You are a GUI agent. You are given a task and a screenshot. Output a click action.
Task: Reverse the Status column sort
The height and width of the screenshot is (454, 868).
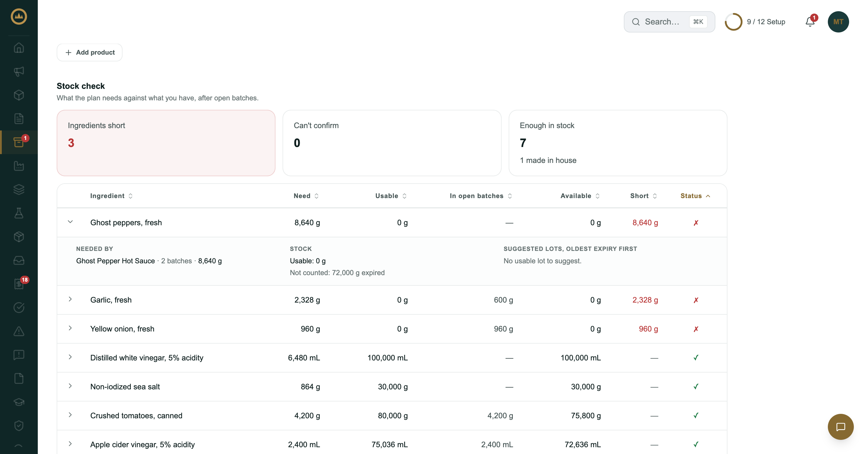click(x=695, y=196)
